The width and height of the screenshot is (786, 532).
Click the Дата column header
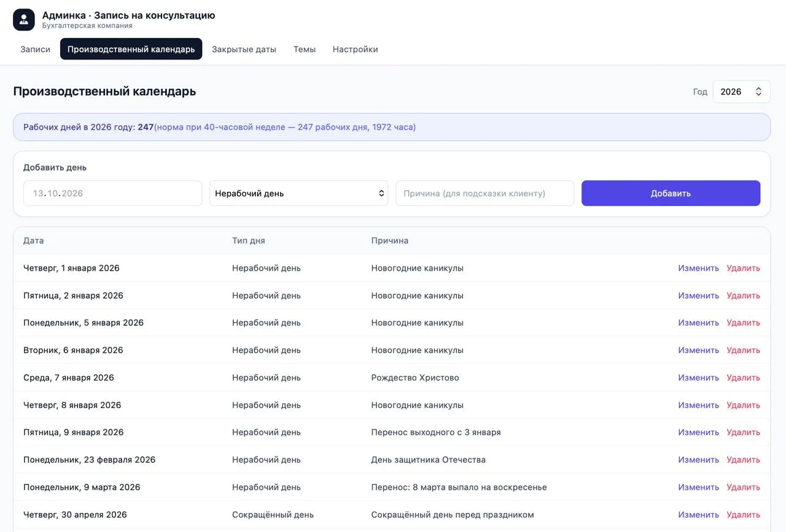[x=34, y=241]
